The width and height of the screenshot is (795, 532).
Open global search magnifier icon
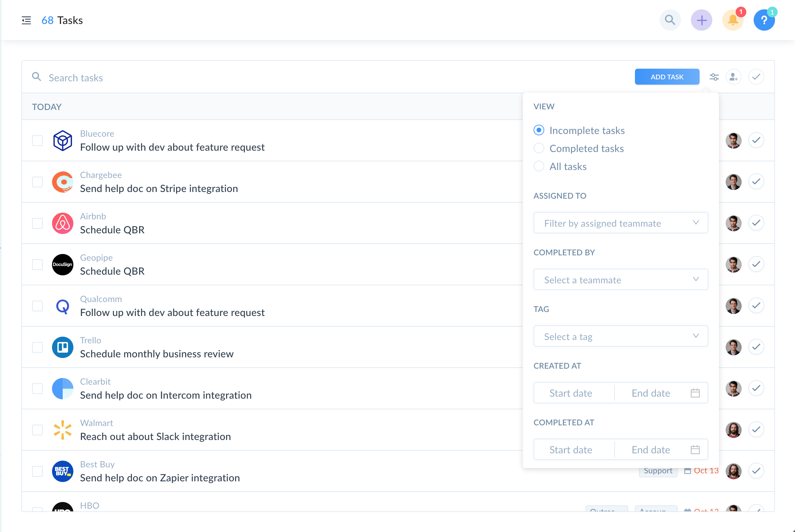670,20
